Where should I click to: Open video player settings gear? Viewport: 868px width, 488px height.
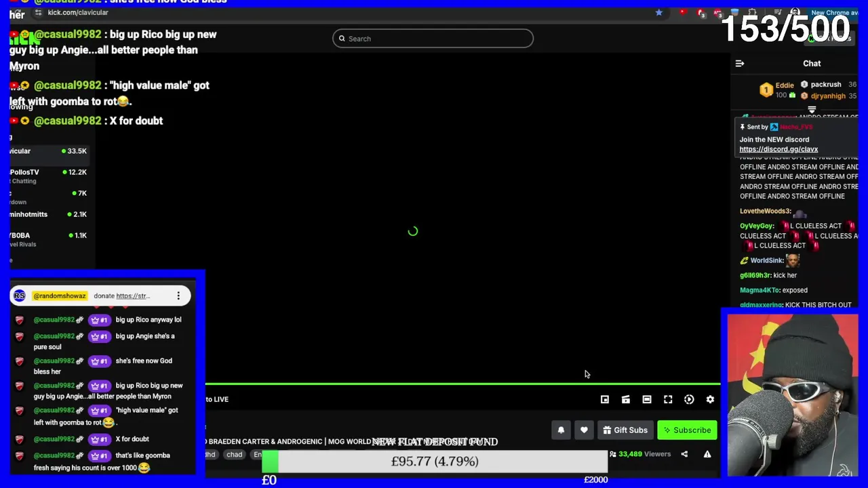(x=710, y=400)
